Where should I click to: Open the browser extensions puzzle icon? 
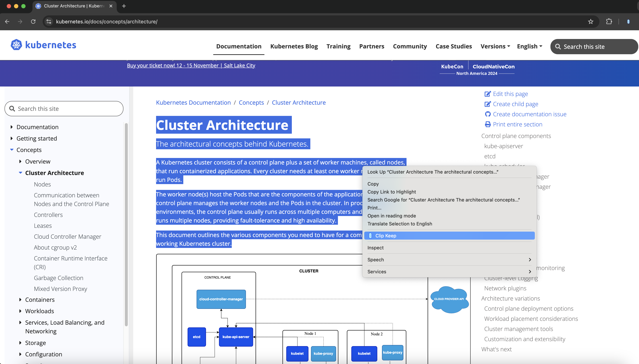click(x=609, y=22)
